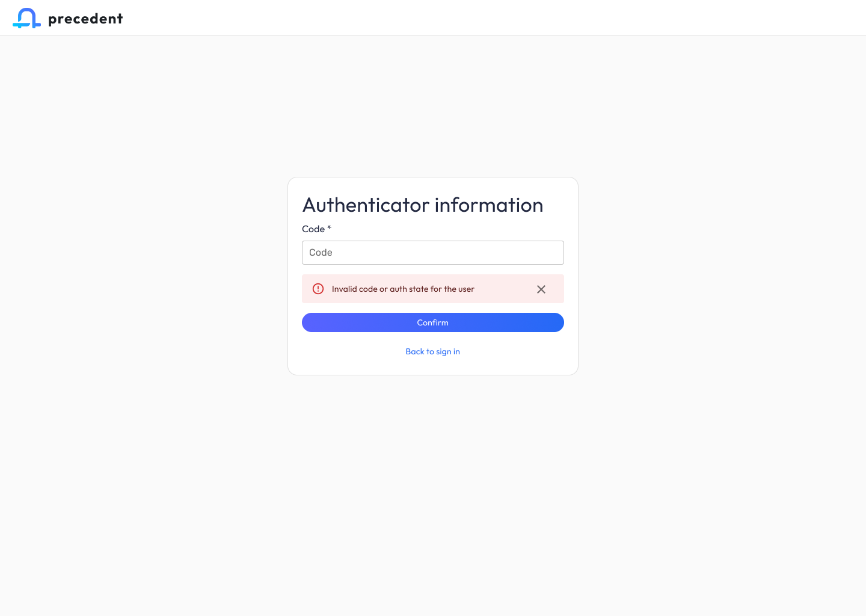Viewport: 866px width, 616px height.
Task: Click the Code field label
Action: (x=313, y=229)
